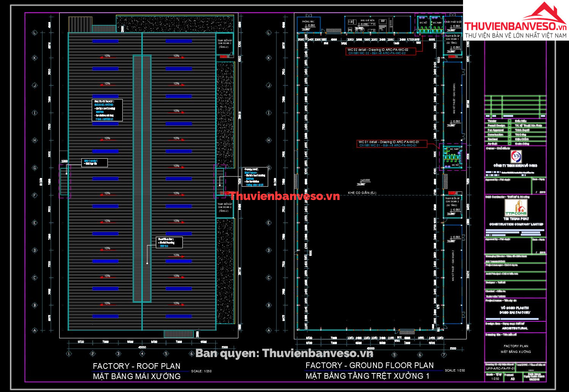Click the VS Plastic owner logo
Image resolution: width=569 pixels, height=392 pixels.
pos(515,156)
